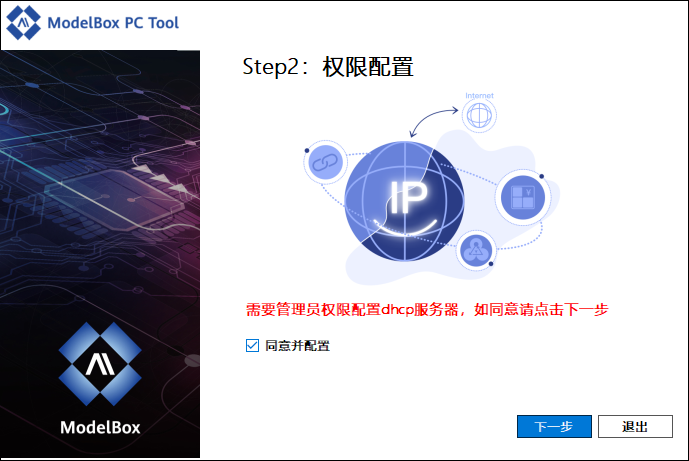Click the white arrowheads in sidebar artwork
Image resolution: width=689 pixels, height=461 pixels.
[163, 178]
